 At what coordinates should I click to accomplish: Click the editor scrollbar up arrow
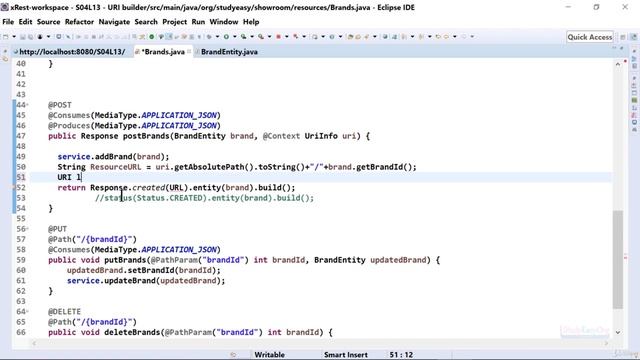[x=618, y=64]
